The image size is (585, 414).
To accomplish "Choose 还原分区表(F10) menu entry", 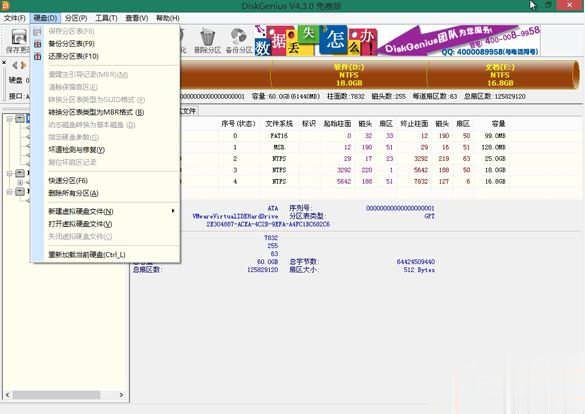I will point(106,56).
